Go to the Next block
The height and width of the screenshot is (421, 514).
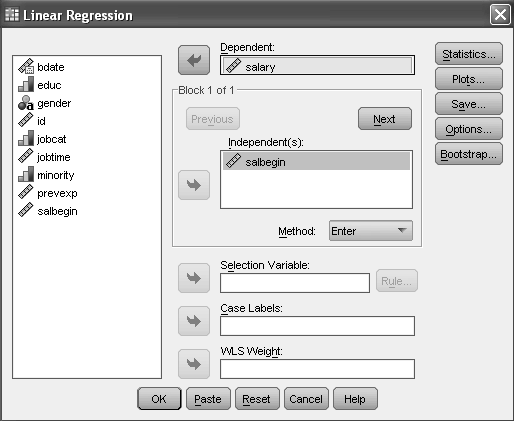click(385, 119)
